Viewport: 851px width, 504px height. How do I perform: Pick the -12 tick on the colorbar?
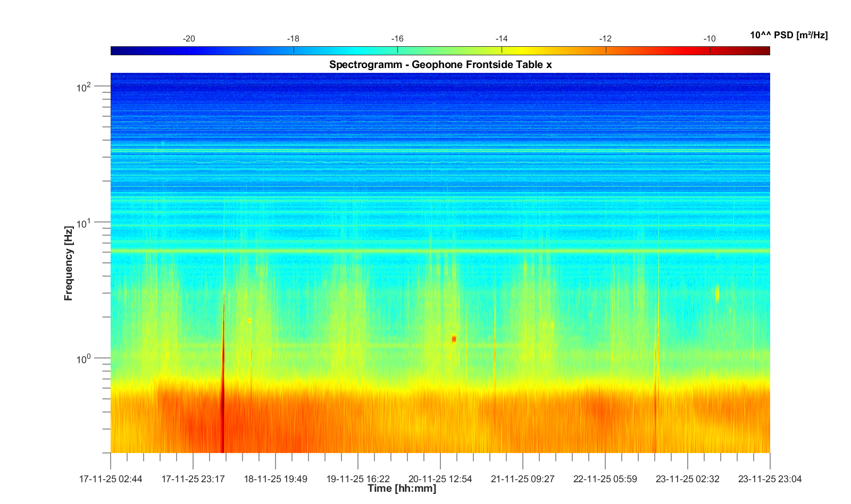605,39
